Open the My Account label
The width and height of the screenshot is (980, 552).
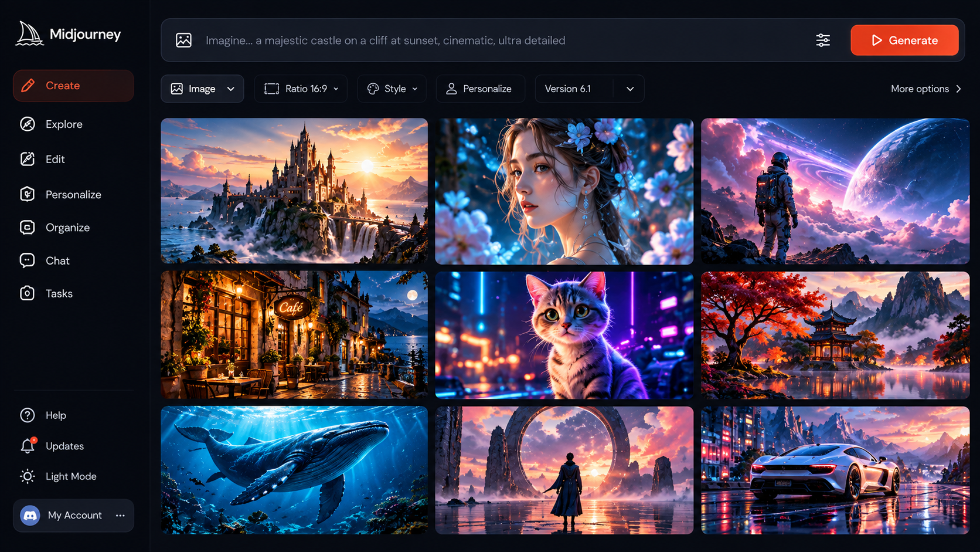[x=74, y=515]
